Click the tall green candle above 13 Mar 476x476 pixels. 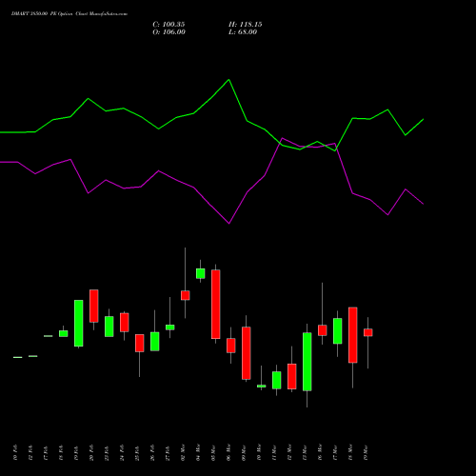(307, 362)
